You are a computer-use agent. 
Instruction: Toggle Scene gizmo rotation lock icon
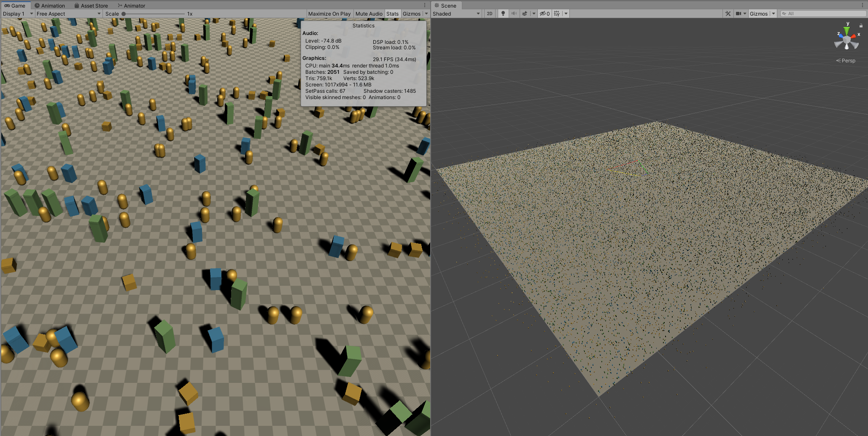coord(861,26)
